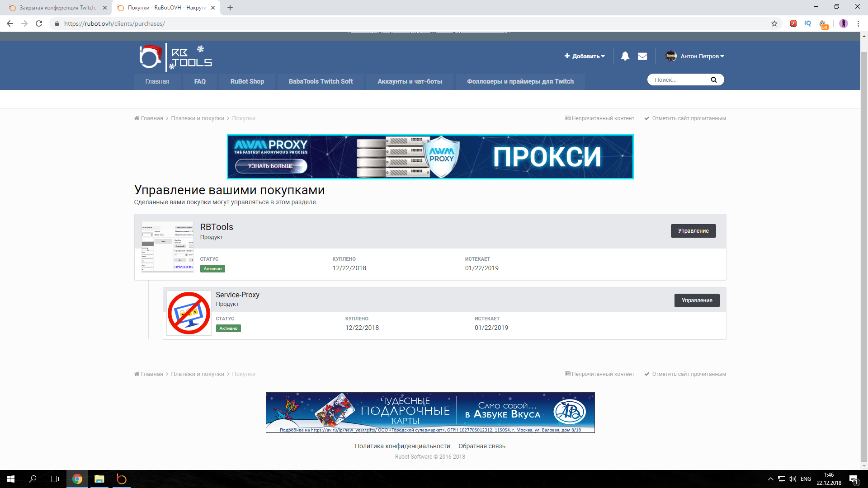This screenshot has width=868, height=488.
Task: Click into the Поиск search field
Action: (x=678, y=80)
